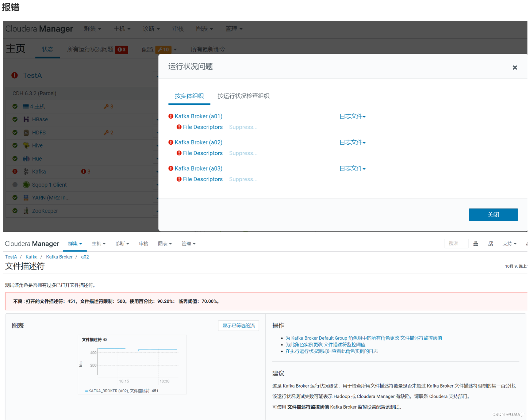530x420 pixels.
Task: Click the briefcase parcel icon in lower navbar
Action: coord(476,244)
